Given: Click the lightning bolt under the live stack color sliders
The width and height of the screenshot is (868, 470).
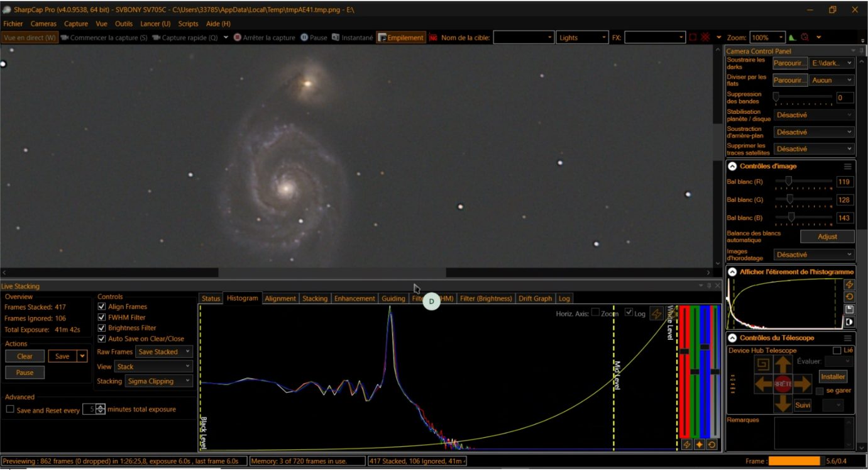Looking at the screenshot, I should click(x=687, y=445).
